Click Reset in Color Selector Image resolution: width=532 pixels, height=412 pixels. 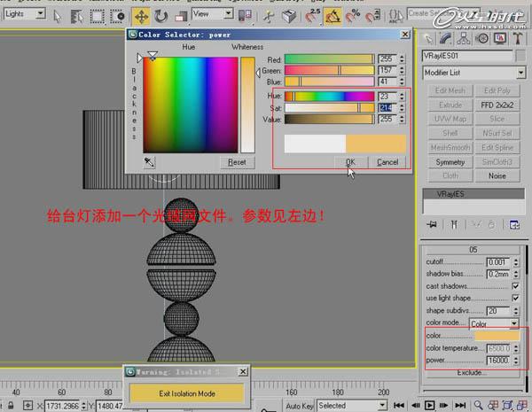pyautogui.click(x=237, y=162)
